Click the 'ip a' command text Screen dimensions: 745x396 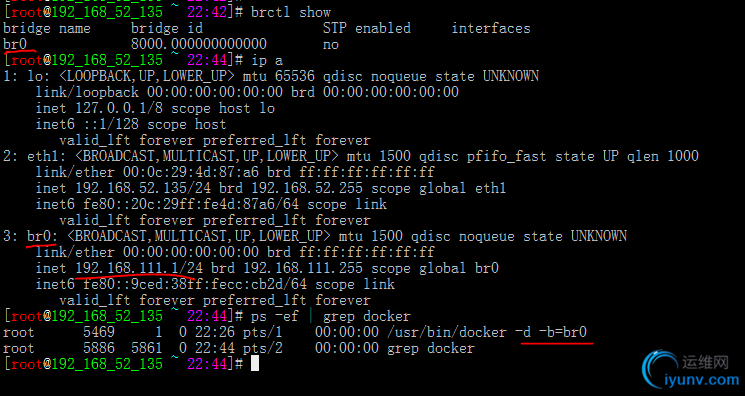point(267,60)
